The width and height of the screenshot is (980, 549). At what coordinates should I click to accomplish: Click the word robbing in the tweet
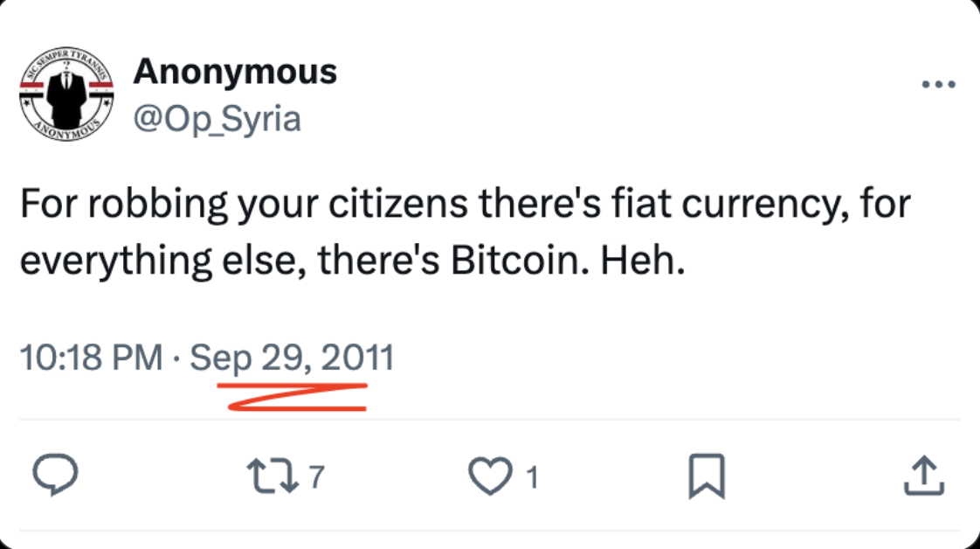click(158, 205)
